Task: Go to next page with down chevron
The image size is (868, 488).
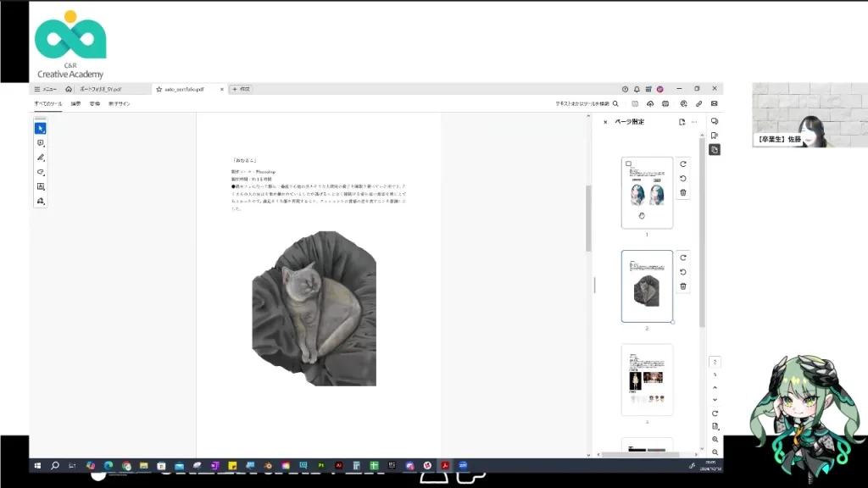Action: [715, 399]
